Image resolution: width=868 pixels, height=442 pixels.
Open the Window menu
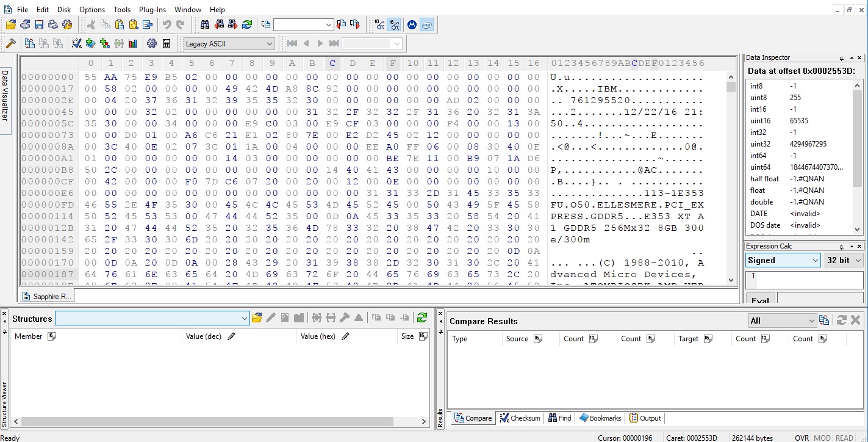pos(188,10)
